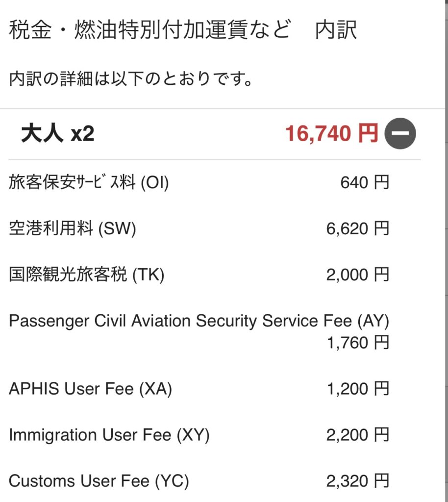The width and height of the screenshot is (448, 502).
Task: Click the 内訳の詳細は以下のとおりです description text
Action: tap(131, 78)
